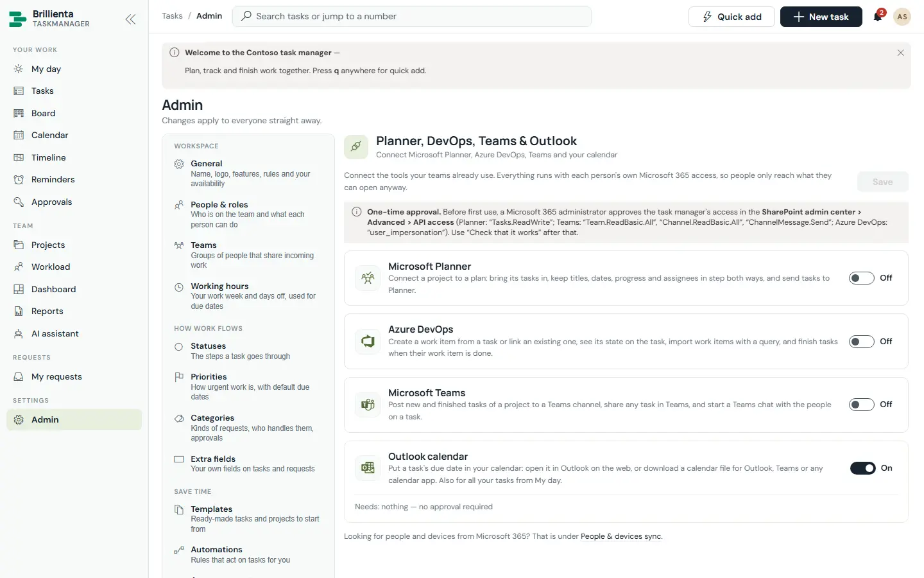Click the Quick add button

(732, 17)
